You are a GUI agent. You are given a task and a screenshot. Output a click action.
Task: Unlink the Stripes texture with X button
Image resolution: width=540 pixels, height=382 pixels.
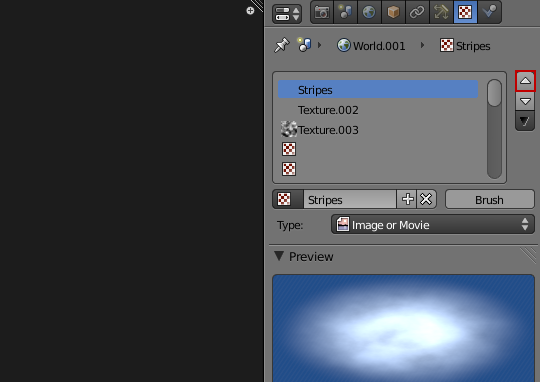(x=426, y=199)
